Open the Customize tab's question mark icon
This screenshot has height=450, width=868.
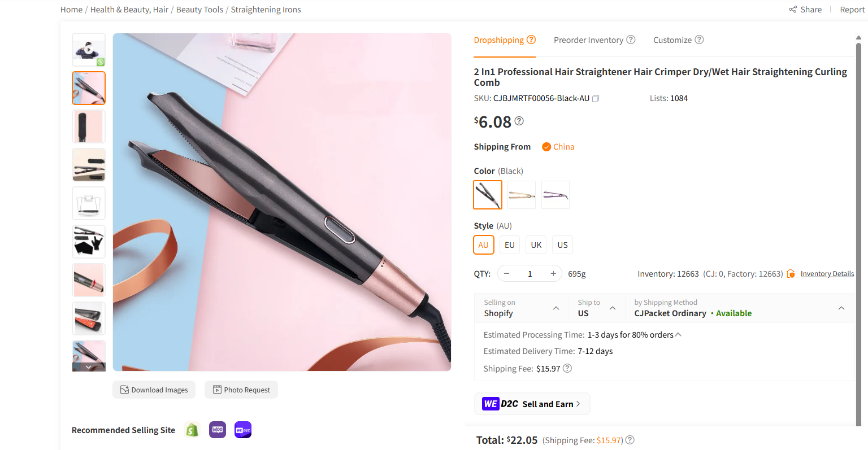click(699, 40)
